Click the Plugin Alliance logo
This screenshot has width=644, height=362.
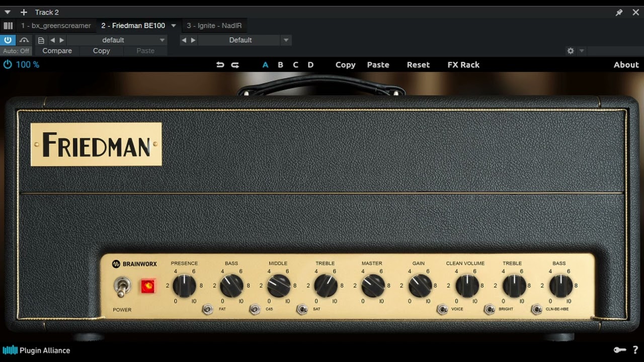click(x=36, y=350)
